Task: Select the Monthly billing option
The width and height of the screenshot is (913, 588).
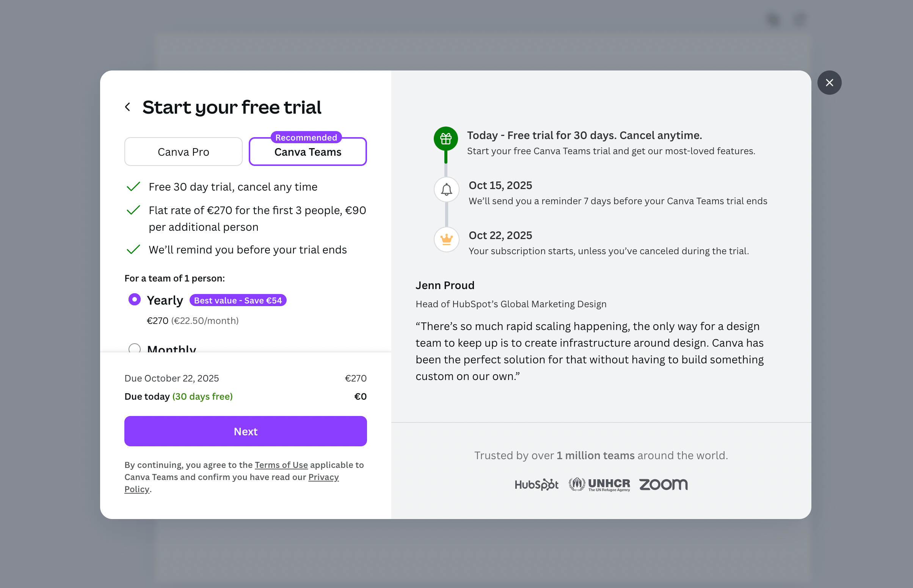Action: point(135,348)
